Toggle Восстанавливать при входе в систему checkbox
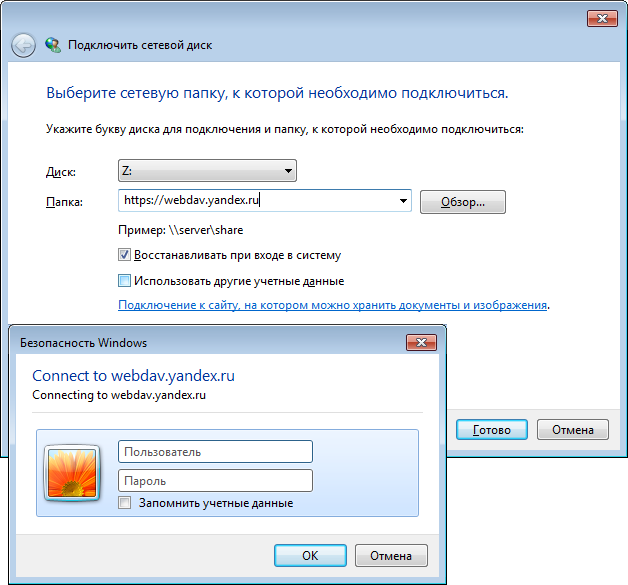This screenshot has height=585, width=628. pos(124,255)
